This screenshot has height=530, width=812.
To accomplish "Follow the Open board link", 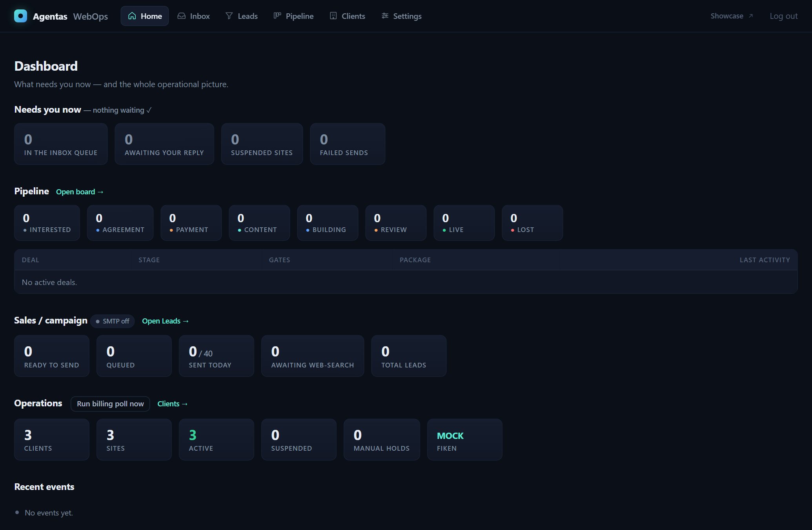I will coord(80,192).
